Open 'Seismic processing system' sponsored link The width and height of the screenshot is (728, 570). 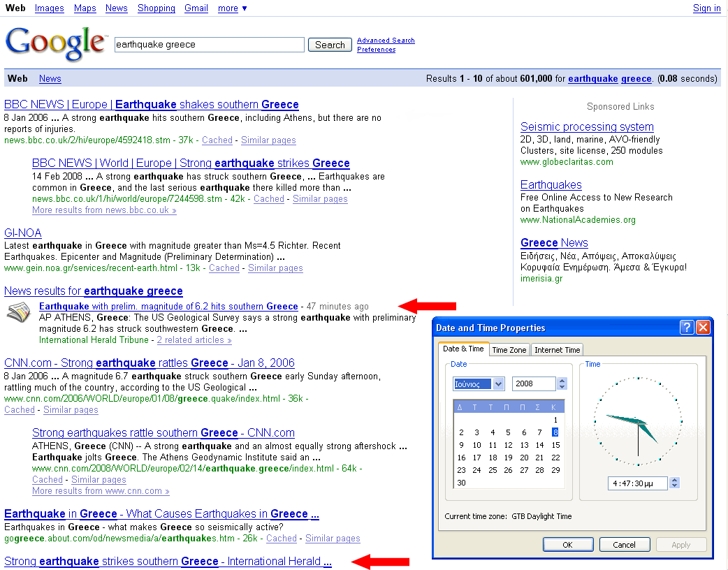coord(587,126)
